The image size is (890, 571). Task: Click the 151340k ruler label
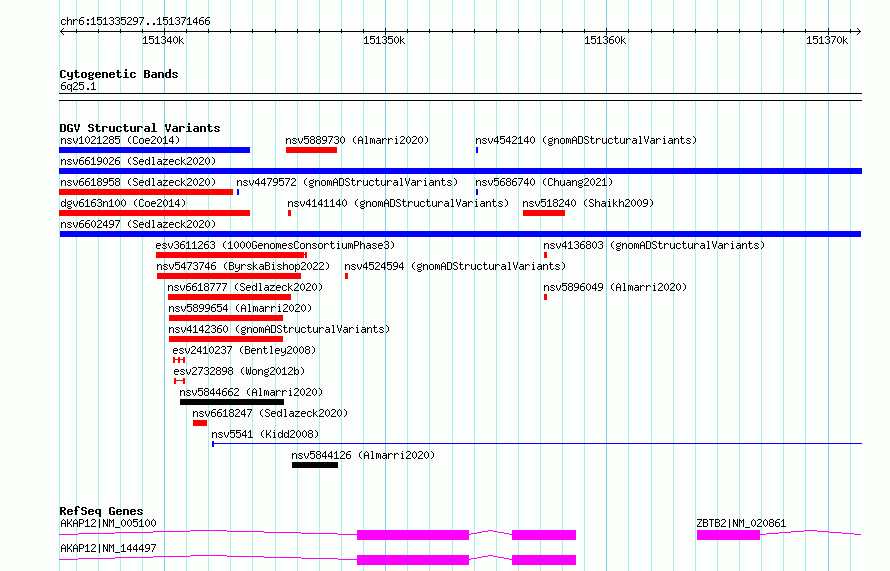pyautogui.click(x=163, y=40)
